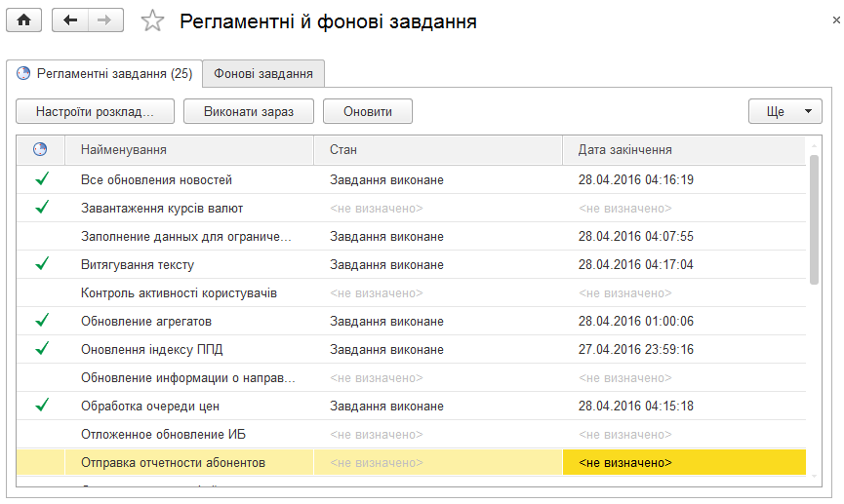Switch to the Фонові завдання tab

[263, 74]
